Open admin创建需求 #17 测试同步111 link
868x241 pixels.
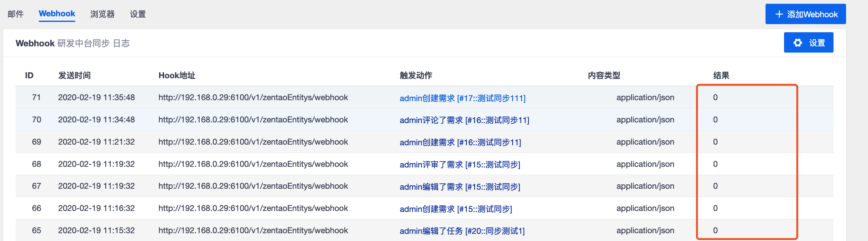click(462, 98)
